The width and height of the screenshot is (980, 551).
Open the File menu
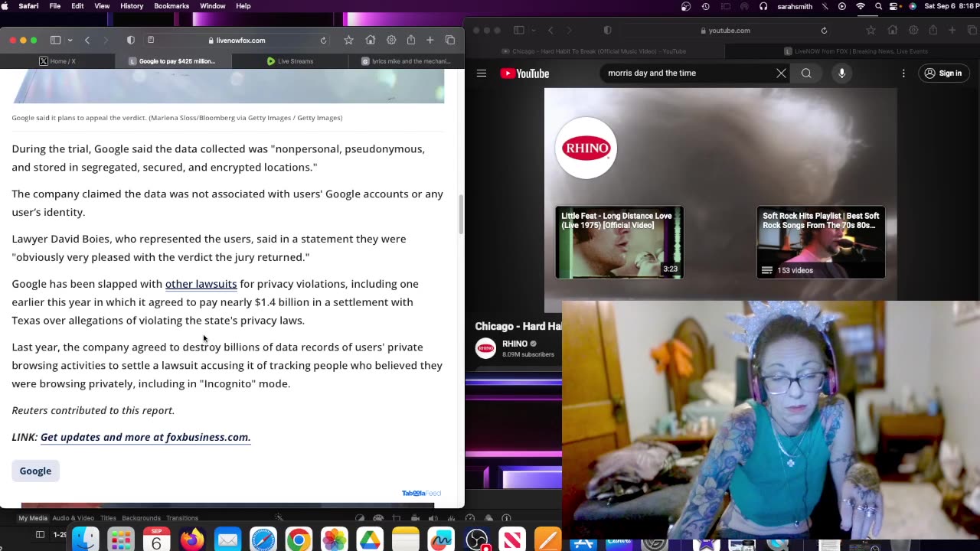click(x=55, y=6)
